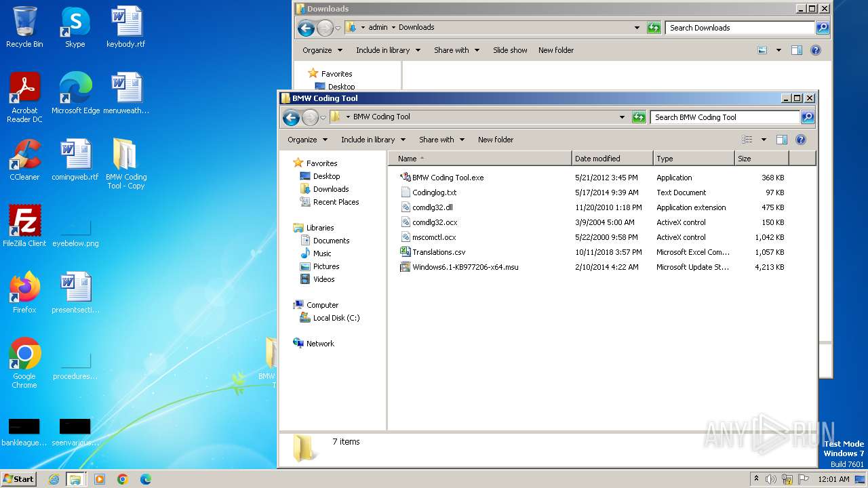The image size is (868, 488).
Task: Open Recent Places in sidebar
Action: [x=336, y=202]
